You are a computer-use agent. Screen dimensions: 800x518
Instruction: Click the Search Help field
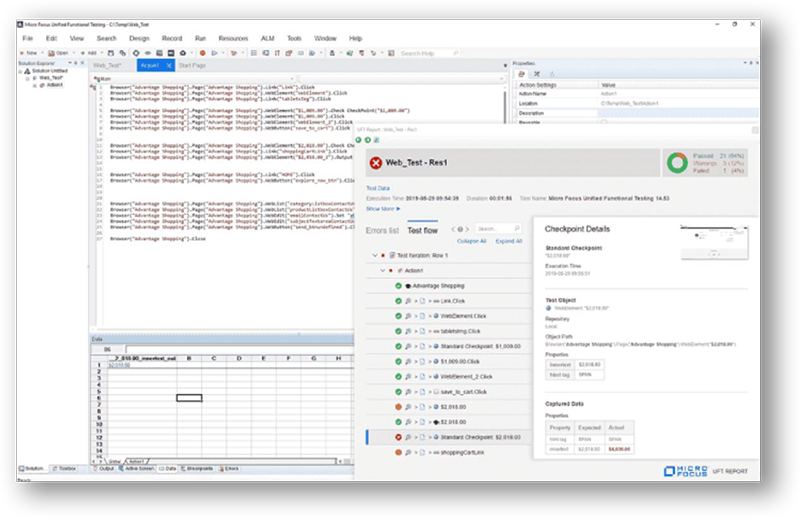pyautogui.click(x=429, y=53)
